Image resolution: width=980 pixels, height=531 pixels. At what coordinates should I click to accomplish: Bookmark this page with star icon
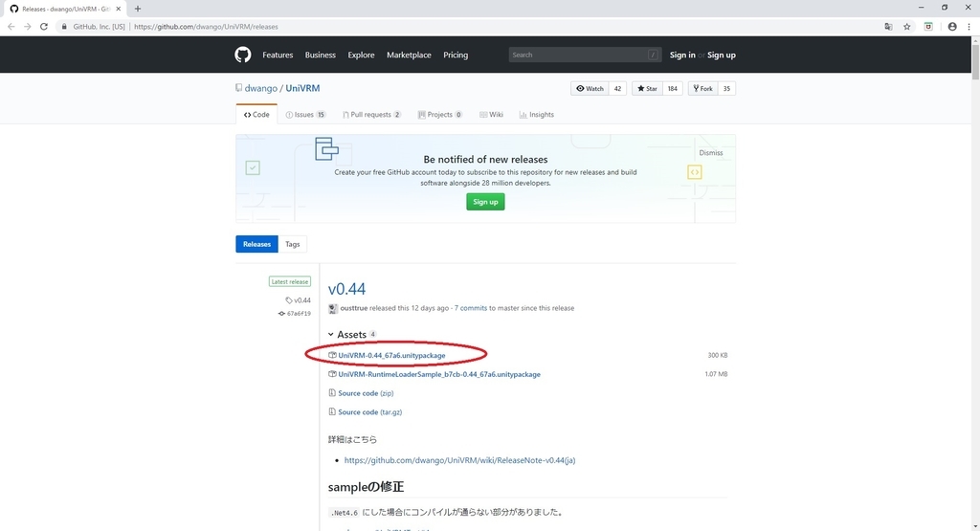click(x=907, y=27)
